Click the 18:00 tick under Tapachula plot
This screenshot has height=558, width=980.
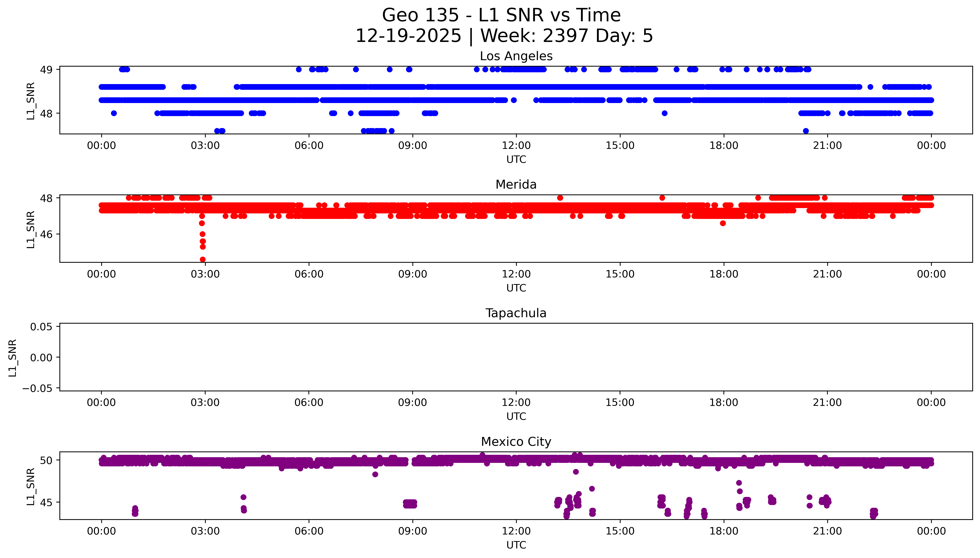coord(724,402)
